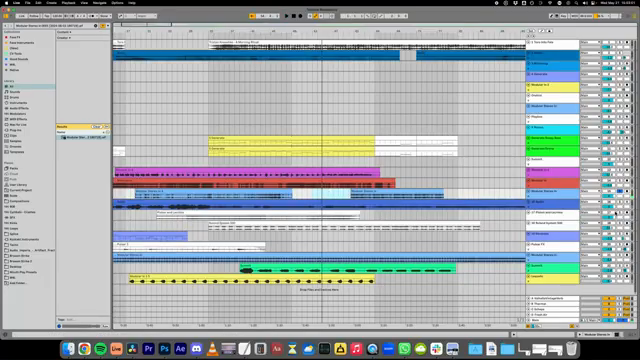Unfold the Pulsar FX track

click(x=529, y=244)
